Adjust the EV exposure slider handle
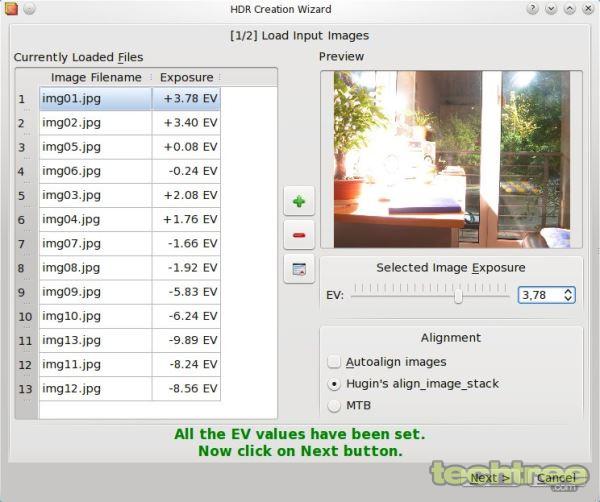Image resolution: width=600 pixels, height=502 pixels. coord(458,296)
